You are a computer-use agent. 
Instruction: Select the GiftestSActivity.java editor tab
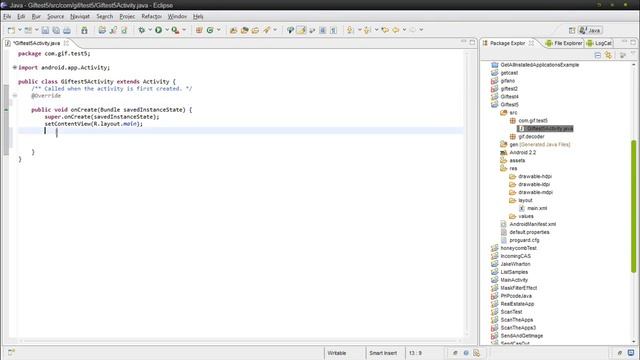tap(36, 43)
